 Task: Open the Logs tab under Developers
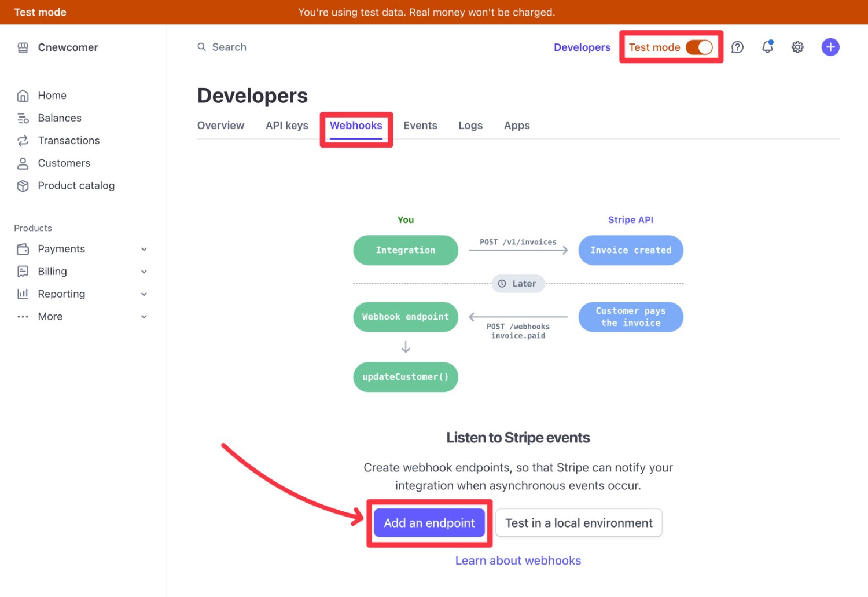[x=470, y=125]
